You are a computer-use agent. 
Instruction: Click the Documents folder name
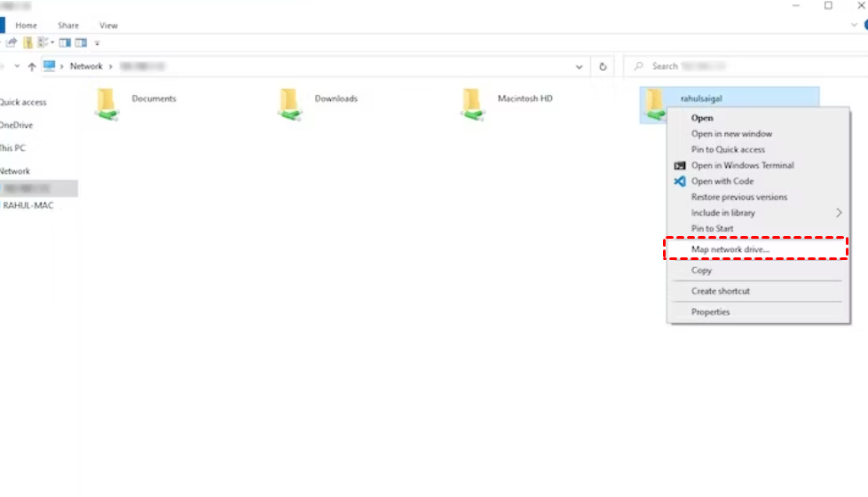click(x=154, y=99)
